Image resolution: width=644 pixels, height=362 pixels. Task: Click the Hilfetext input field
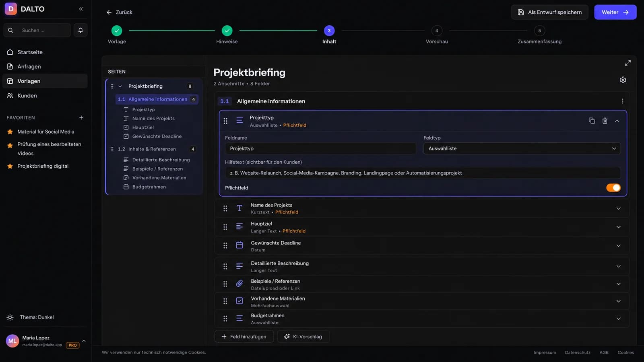(423, 173)
